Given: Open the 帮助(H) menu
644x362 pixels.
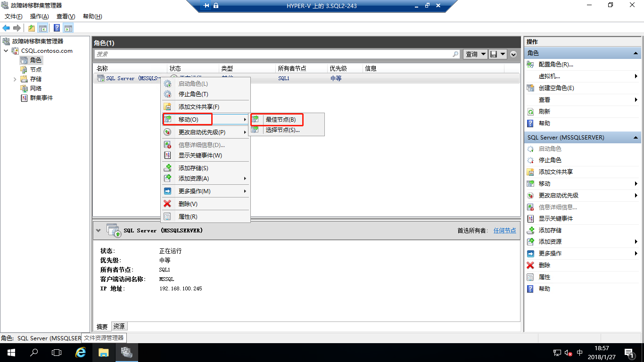Looking at the screenshot, I should pos(92,16).
